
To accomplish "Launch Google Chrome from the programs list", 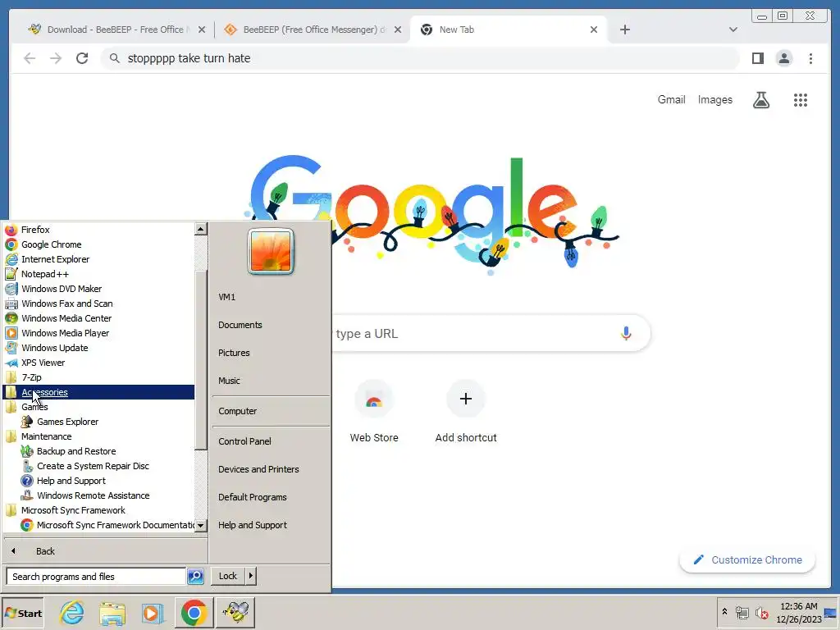I will pos(52,244).
